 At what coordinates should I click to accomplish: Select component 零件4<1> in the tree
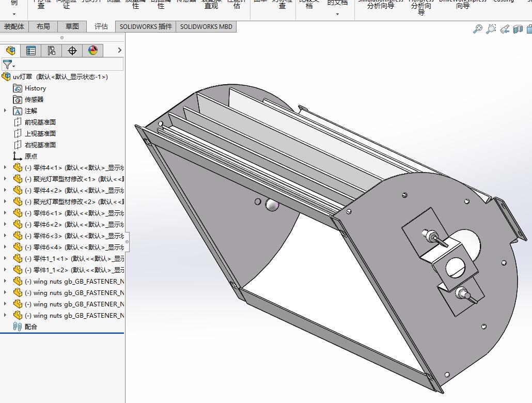click(69, 168)
